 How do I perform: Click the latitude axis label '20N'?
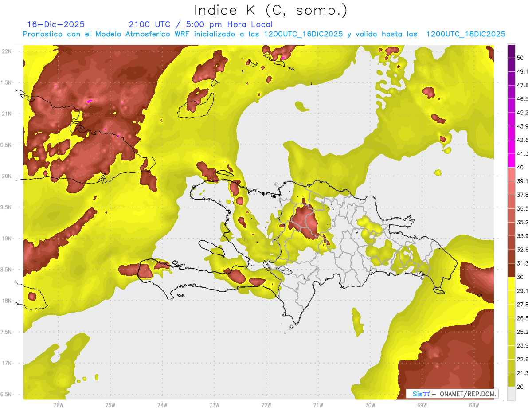pos(7,176)
